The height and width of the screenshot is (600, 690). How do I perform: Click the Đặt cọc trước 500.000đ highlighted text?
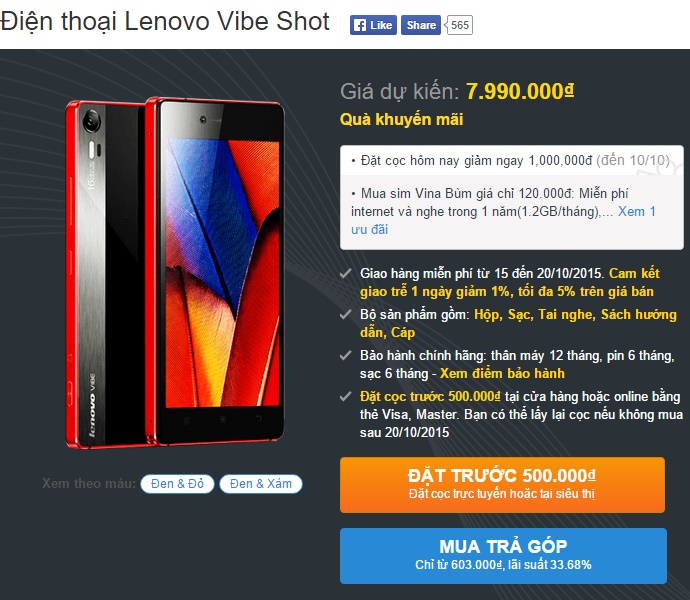tap(430, 397)
